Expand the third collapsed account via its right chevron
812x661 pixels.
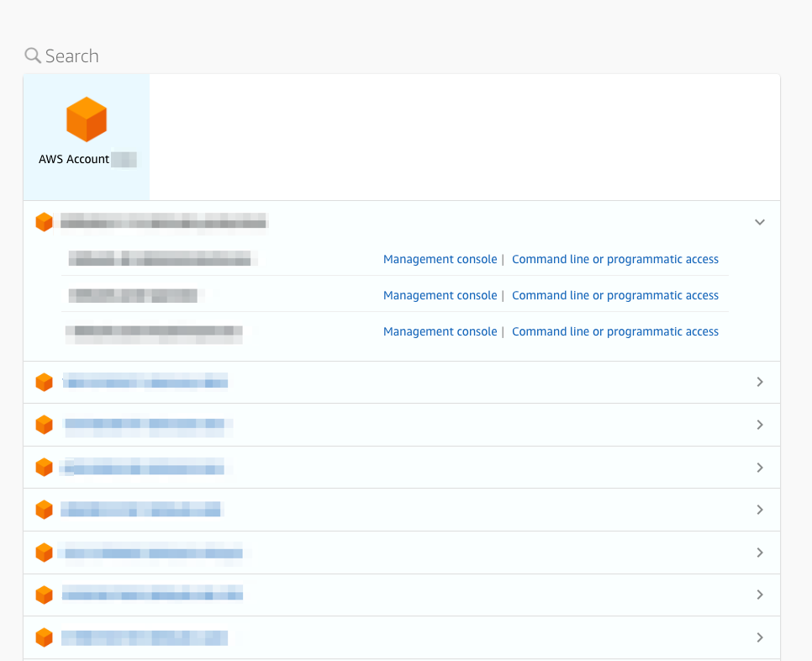pos(760,468)
